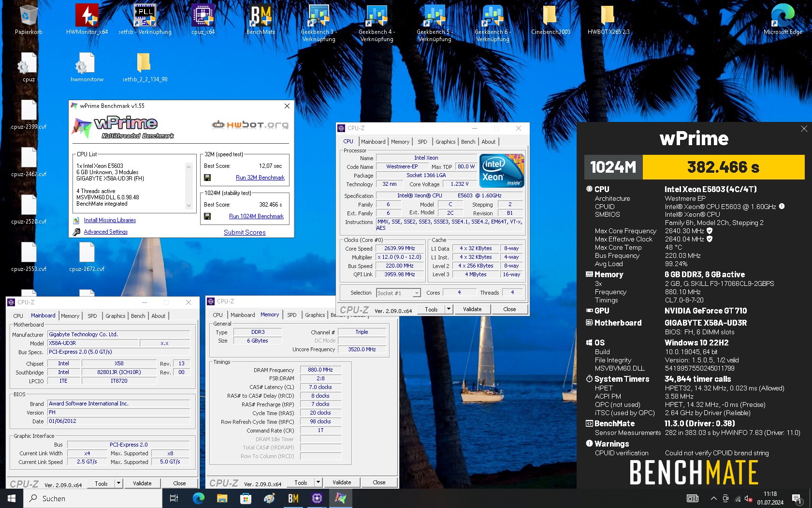Click Run 1024M Benchmark link
The width and height of the screenshot is (812, 508).
[x=256, y=216]
